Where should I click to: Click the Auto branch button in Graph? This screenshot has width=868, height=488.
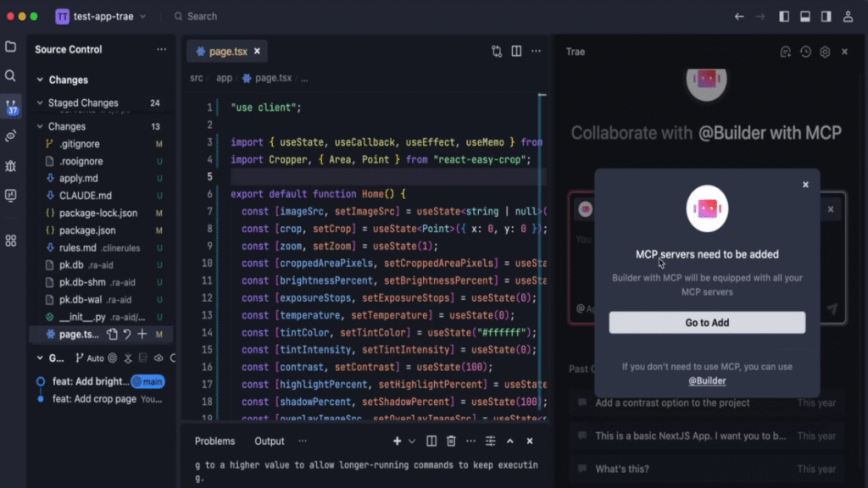pyautogui.click(x=90, y=358)
